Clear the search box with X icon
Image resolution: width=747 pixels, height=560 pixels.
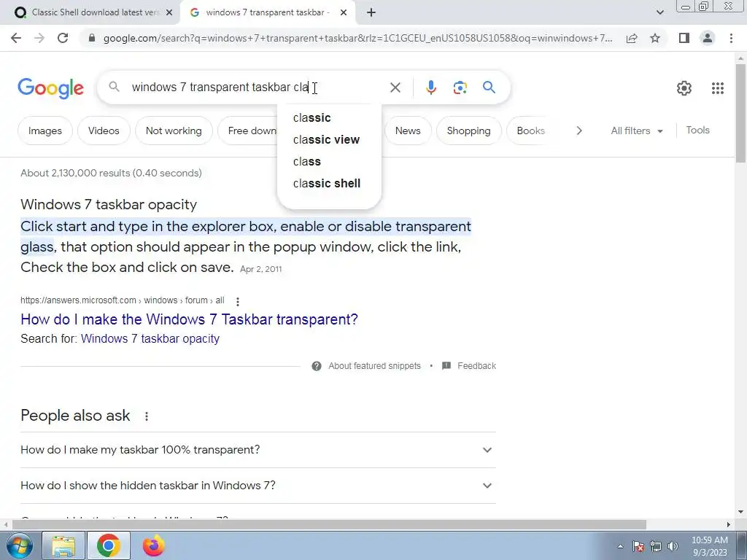tap(395, 87)
